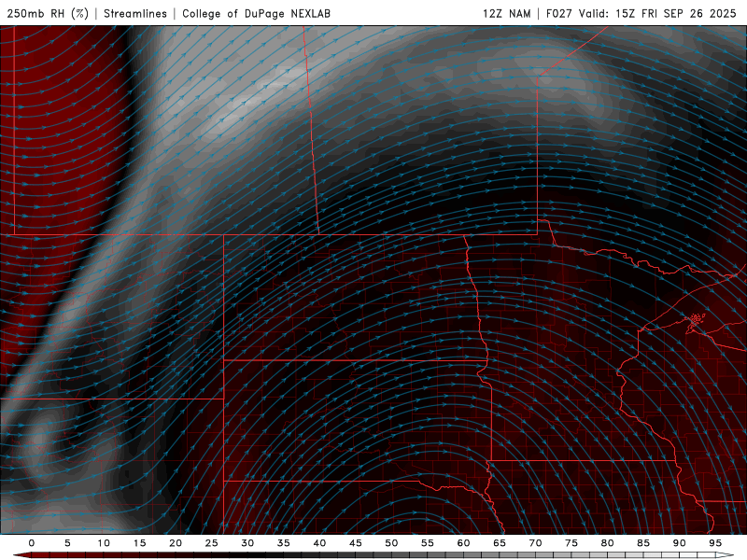Click the 85 value on the colorbar
Image resolution: width=747 pixels, height=560 pixels.
click(x=643, y=543)
